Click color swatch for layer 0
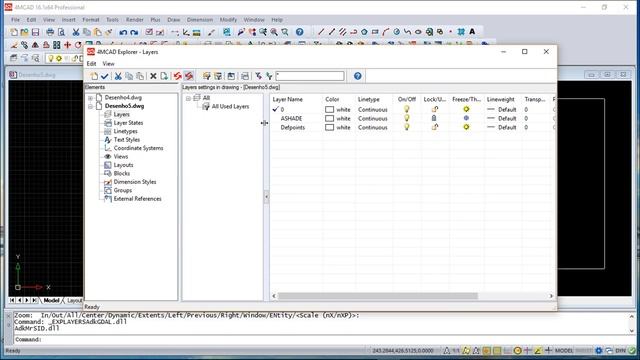The height and width of the screenshot is (360, 640). (329, 109)
